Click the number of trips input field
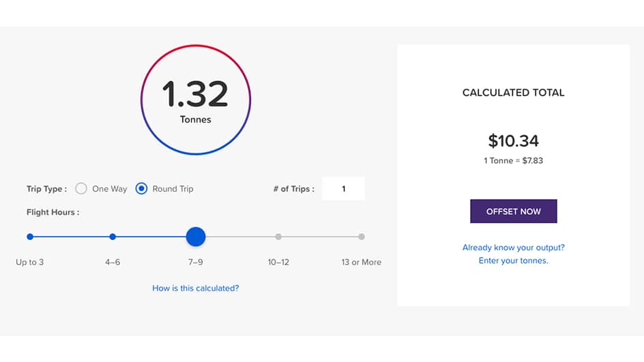The height and width of the screenshot is (362, 644). 343,189
